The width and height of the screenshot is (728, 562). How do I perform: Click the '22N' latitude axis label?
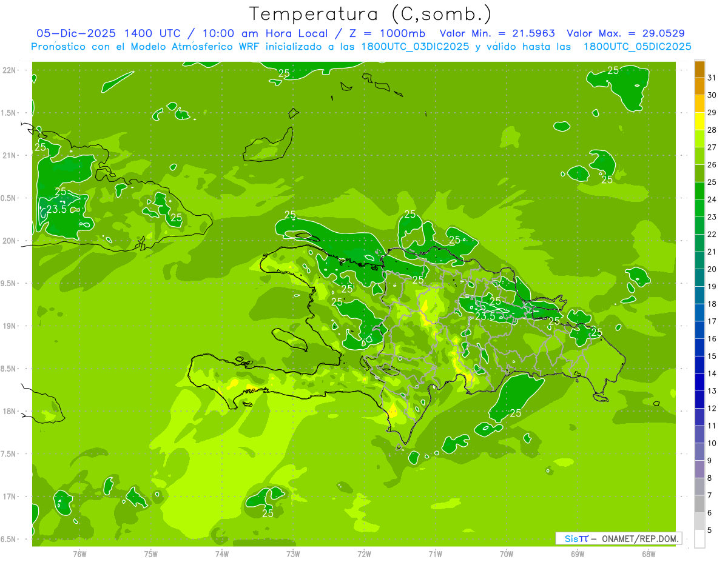pyautogui.click(x=9, y=70)
